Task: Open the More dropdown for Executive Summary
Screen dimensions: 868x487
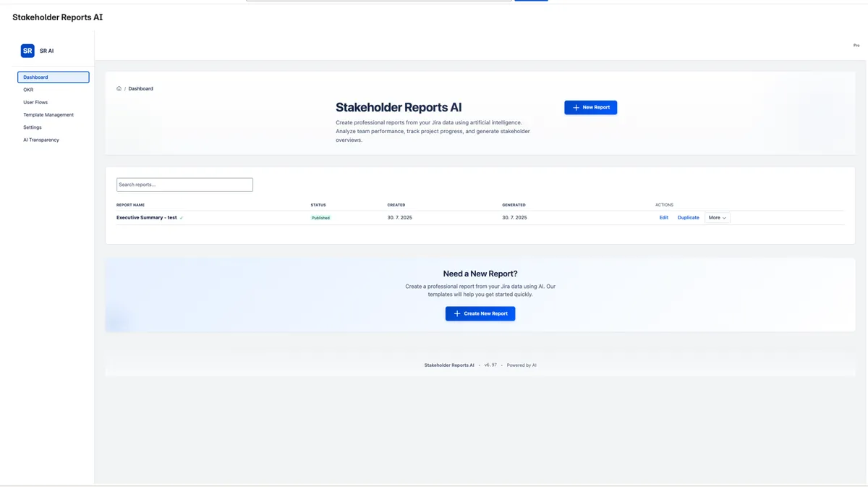Action: [718, 218]
